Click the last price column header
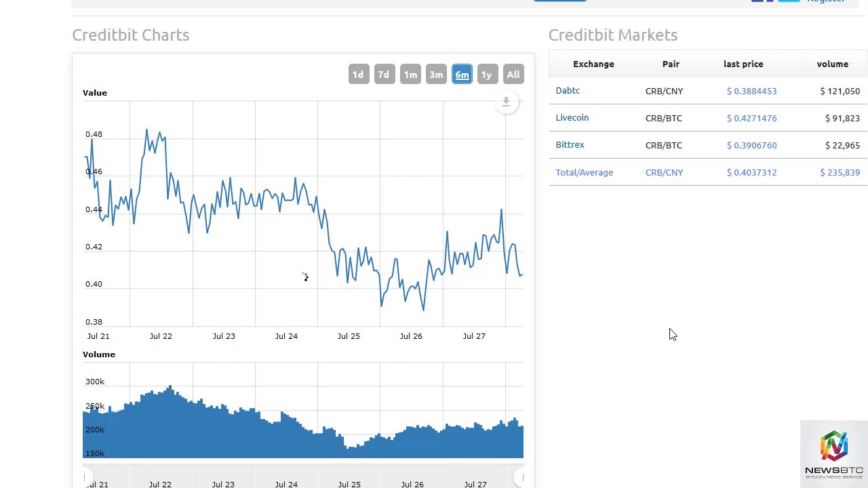 743,64
